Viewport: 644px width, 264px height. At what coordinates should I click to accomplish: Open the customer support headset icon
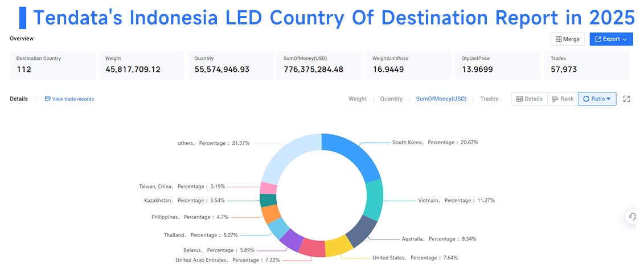[633, 217]
